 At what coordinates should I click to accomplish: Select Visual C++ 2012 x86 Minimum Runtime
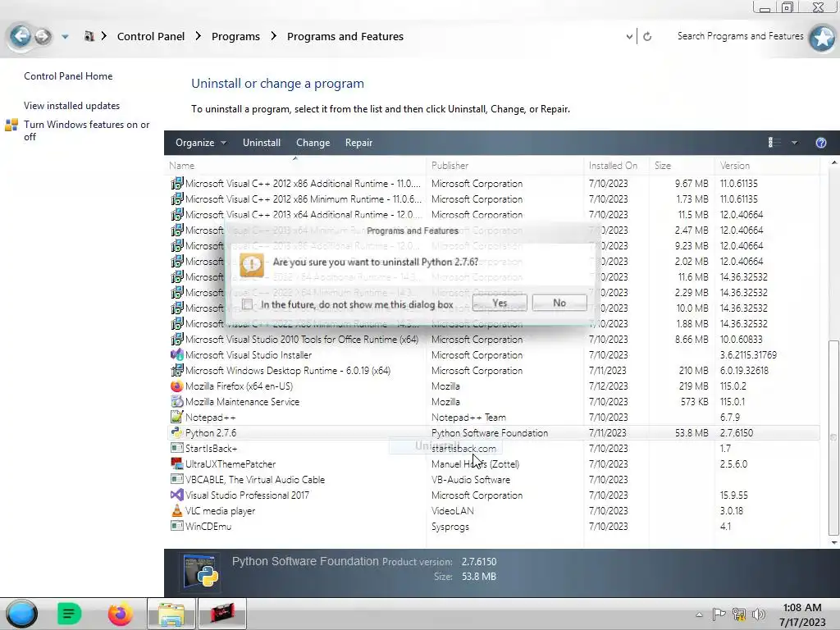304,199
